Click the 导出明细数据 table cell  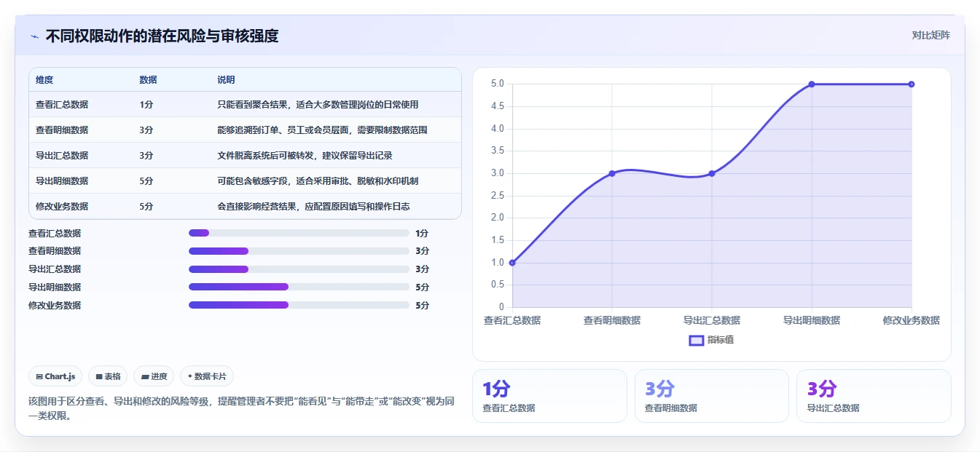click(62, 181)
